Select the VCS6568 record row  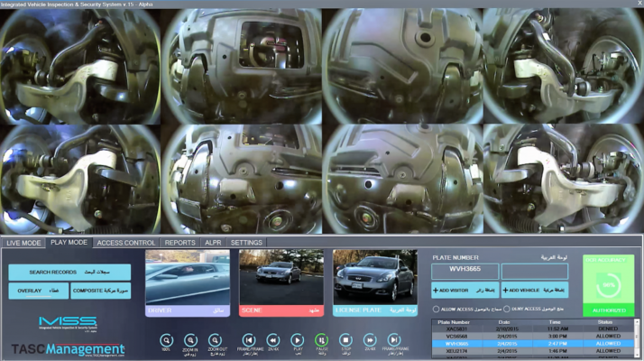click(x=532, y=337)
